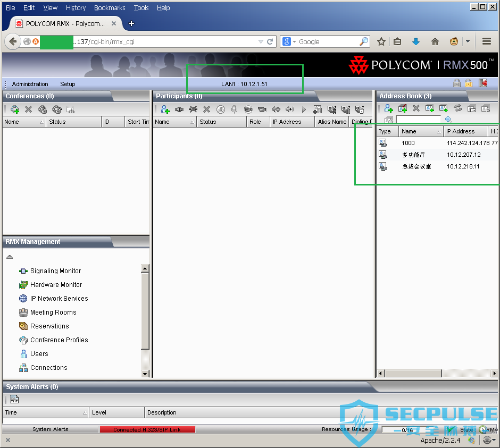This screenshot has width=500, height=448.
Task: Click the New Participant icon in Address Book
Action: 389,108
